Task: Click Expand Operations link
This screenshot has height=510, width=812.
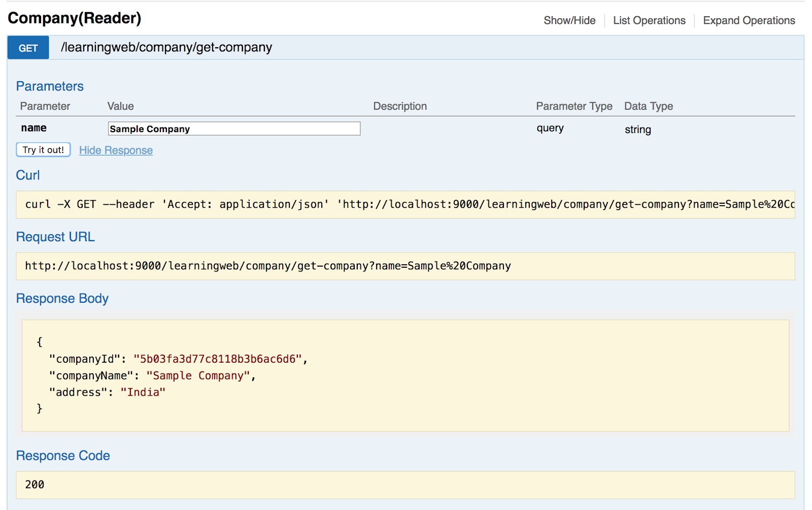Action: [x=749, y=21]
